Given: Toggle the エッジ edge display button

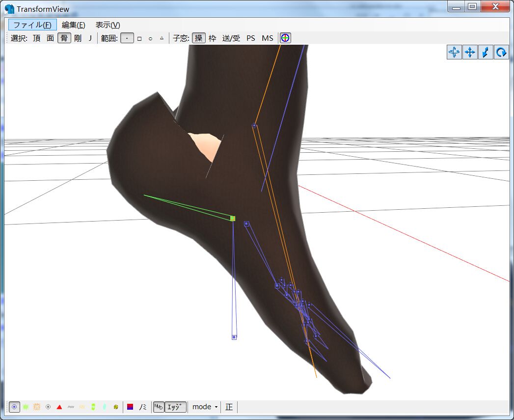Looking at the screenshot, I should pyautogui.click(x=175, y=407).
